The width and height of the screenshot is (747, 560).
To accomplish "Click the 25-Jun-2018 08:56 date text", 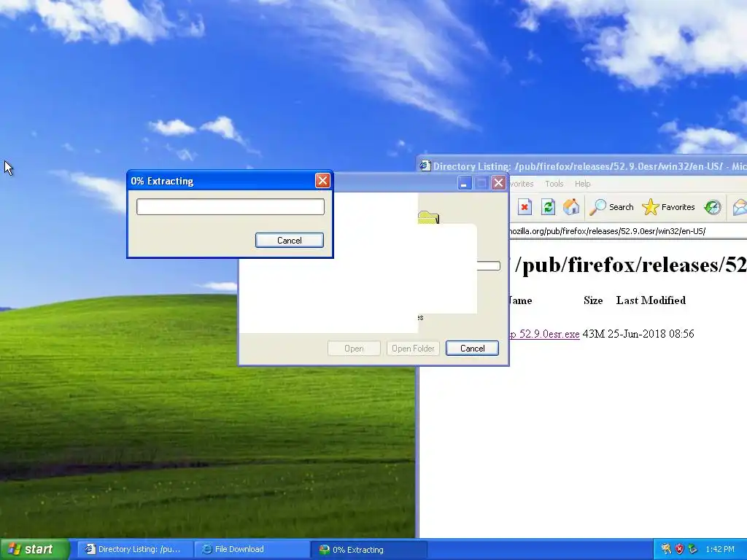I will click(x=651, y=334).
